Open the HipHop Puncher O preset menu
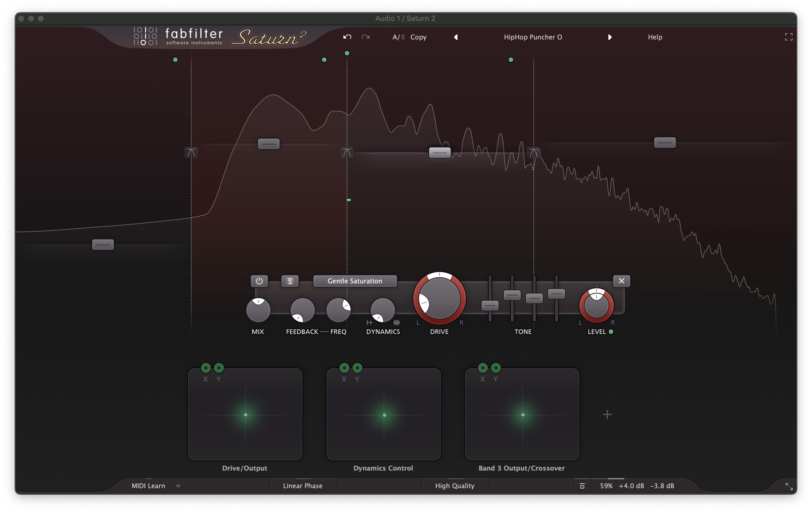This screenshot has width=812, height=512. tap(533, 37)
